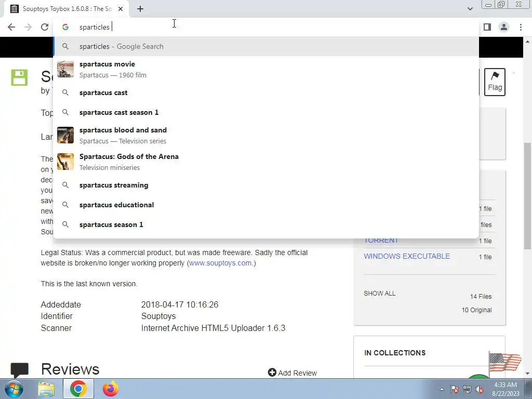The height and width of the screenshot is (399, 532).
Task: Click the '14 Files' count text
Action: click(x=481, y=297)
